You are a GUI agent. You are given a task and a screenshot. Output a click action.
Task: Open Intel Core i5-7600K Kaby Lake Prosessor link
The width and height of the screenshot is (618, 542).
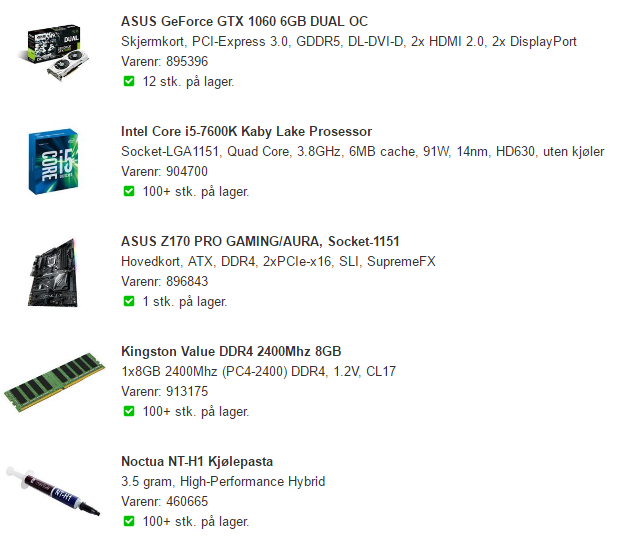(246, 131)
